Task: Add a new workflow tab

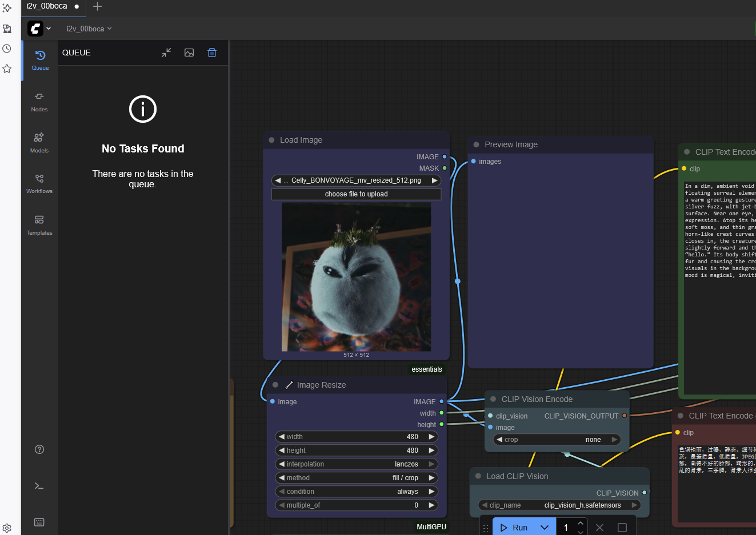Action: point(97,6)
